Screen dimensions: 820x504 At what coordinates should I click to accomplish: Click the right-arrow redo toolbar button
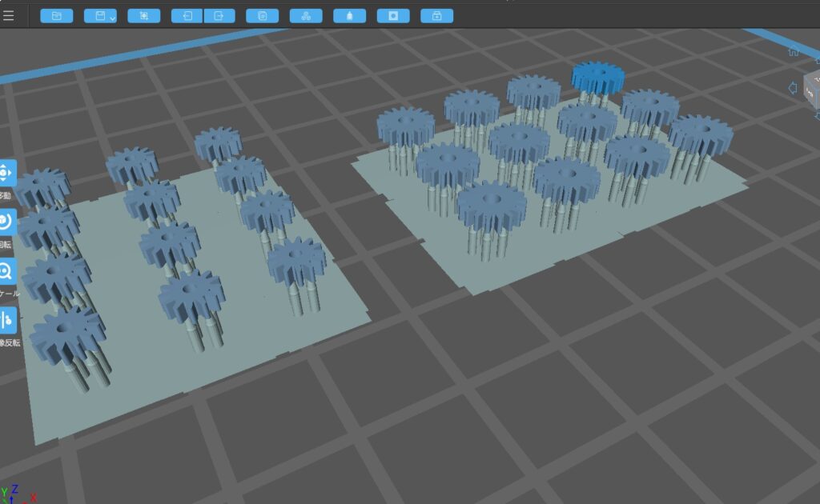click(x=219, y=16)
